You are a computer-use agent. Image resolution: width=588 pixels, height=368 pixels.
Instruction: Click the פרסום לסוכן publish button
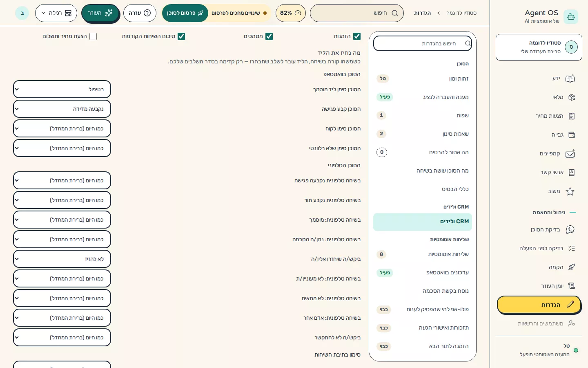[185, 13]
